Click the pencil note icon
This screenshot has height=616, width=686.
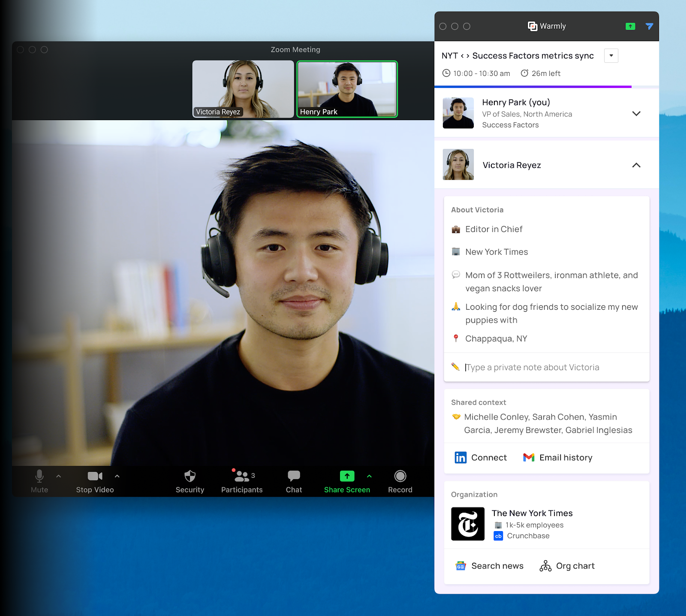point(455,367)
